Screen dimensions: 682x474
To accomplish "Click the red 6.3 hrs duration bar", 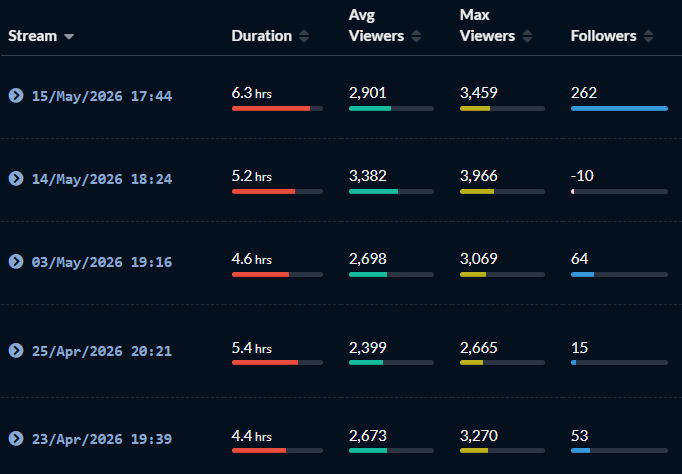I will [x=271, y=109].
